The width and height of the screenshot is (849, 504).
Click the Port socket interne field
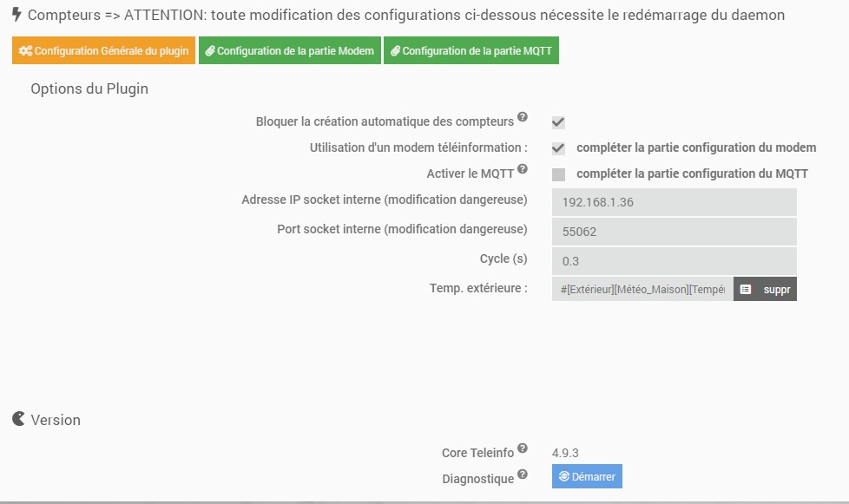[675, 232]
